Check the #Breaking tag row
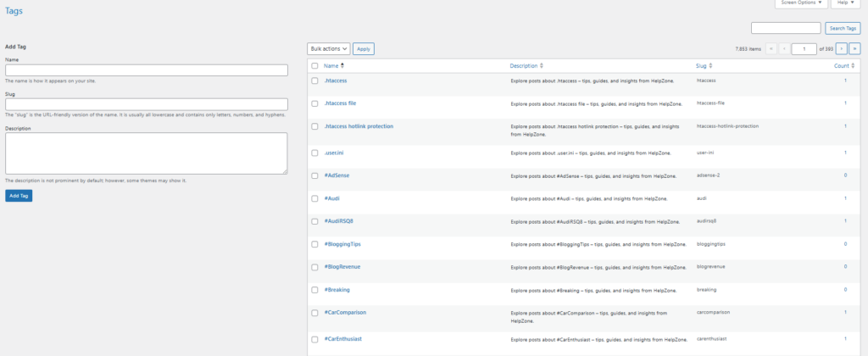Viewport: 868px width, 356px height. (314, 290)
